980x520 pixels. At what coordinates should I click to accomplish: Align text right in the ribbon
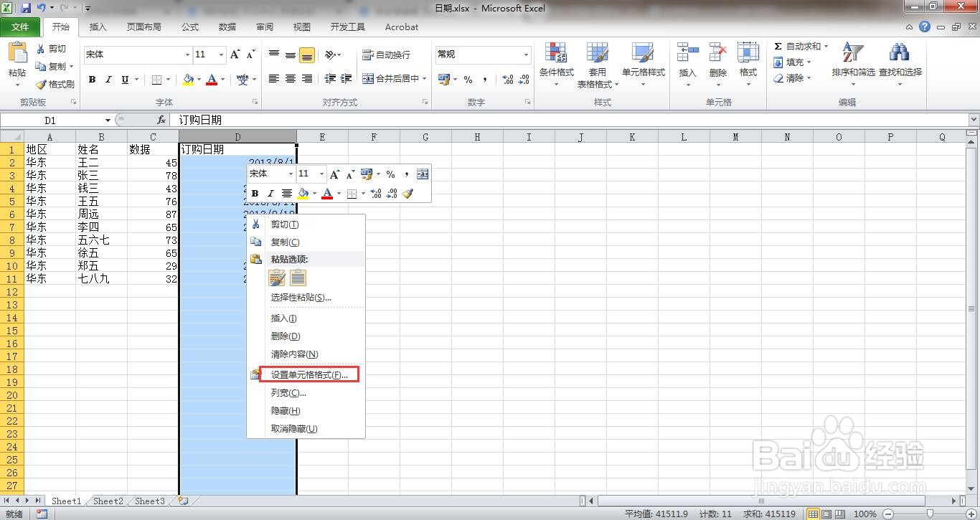click(x=307, y=79)
